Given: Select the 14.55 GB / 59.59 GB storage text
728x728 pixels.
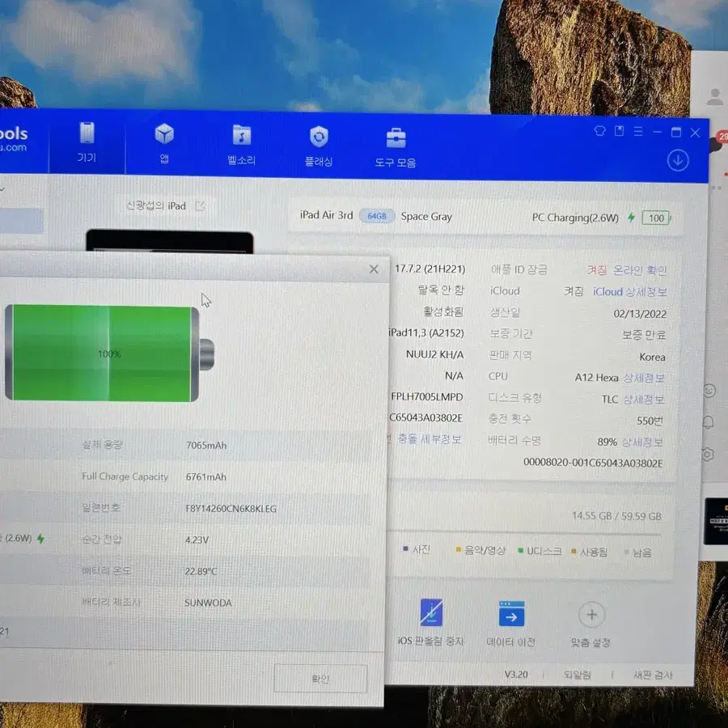Looking at the screenshot, I should pos(616,516).
